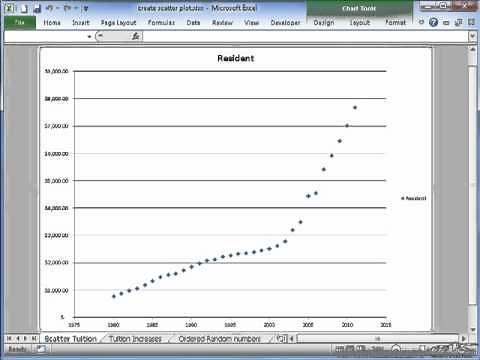Click the expand ribbon caret icon
Viewport: 480px width, 360px height.
tap(422, 22)
